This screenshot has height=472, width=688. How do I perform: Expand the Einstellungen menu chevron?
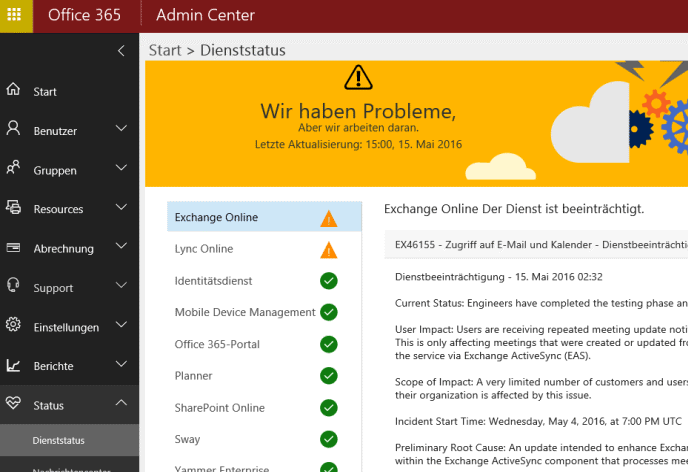pos(121,325)
